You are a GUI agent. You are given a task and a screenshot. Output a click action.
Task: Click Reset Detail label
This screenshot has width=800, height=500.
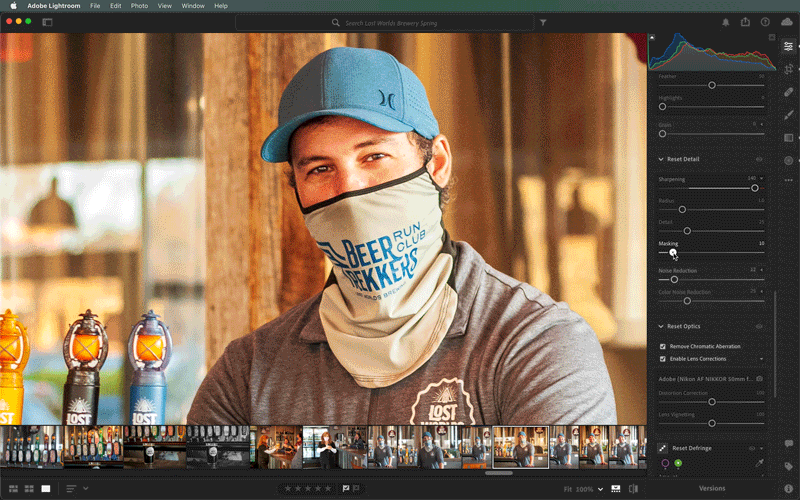[x=683, y=159]
